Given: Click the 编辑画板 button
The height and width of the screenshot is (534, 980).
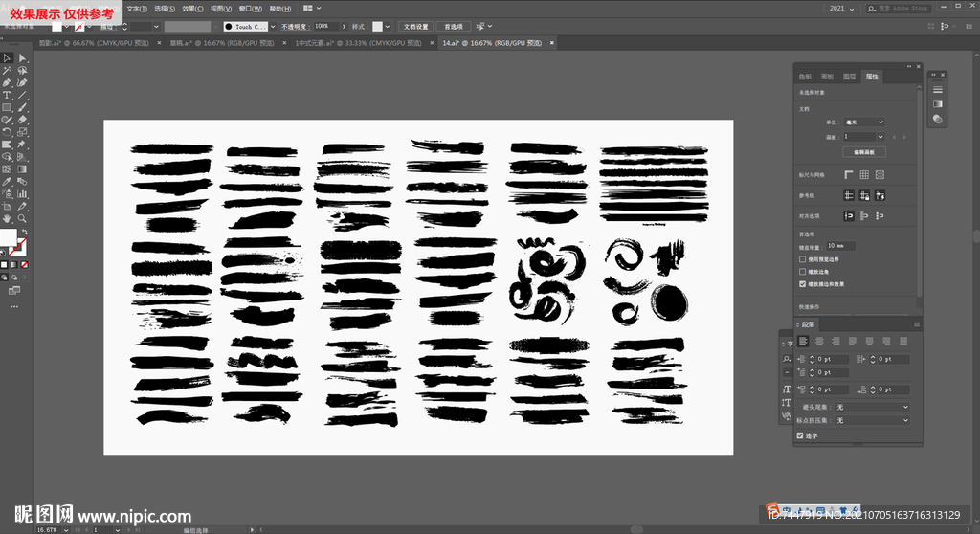Looking at the screenshot, I should click(x=864, y=152).
